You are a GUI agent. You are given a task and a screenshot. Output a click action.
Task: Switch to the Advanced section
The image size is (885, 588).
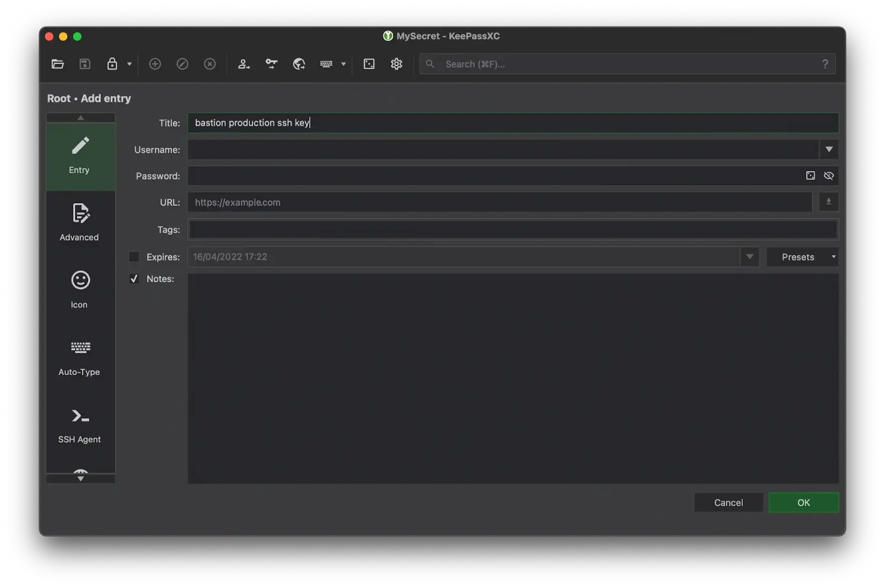79,222
